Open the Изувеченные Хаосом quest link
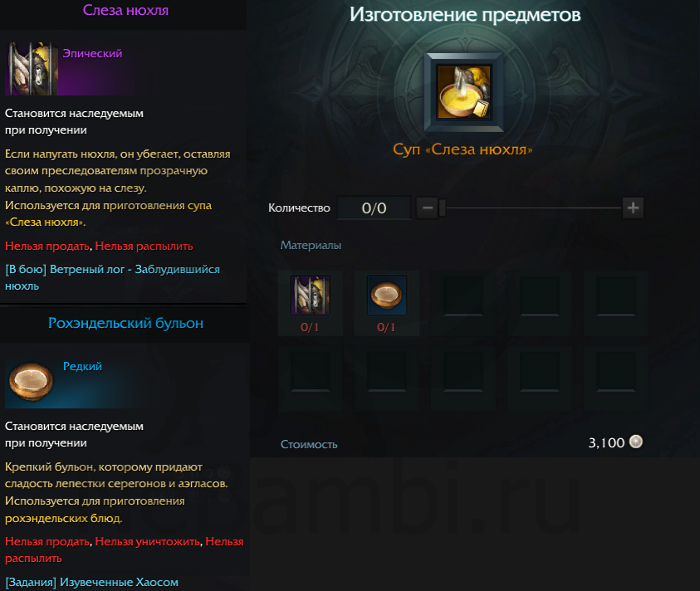 [91, 582]
